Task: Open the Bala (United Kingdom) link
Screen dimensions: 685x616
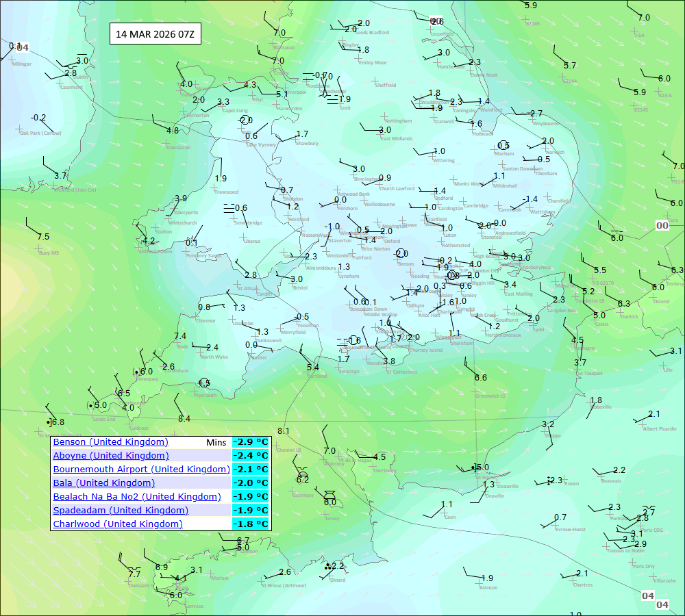Action: 104,483
